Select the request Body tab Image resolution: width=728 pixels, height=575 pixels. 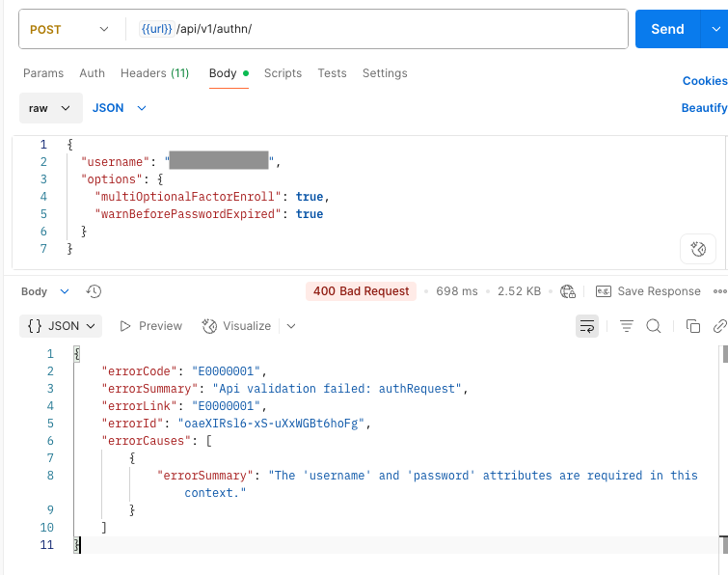229,73
